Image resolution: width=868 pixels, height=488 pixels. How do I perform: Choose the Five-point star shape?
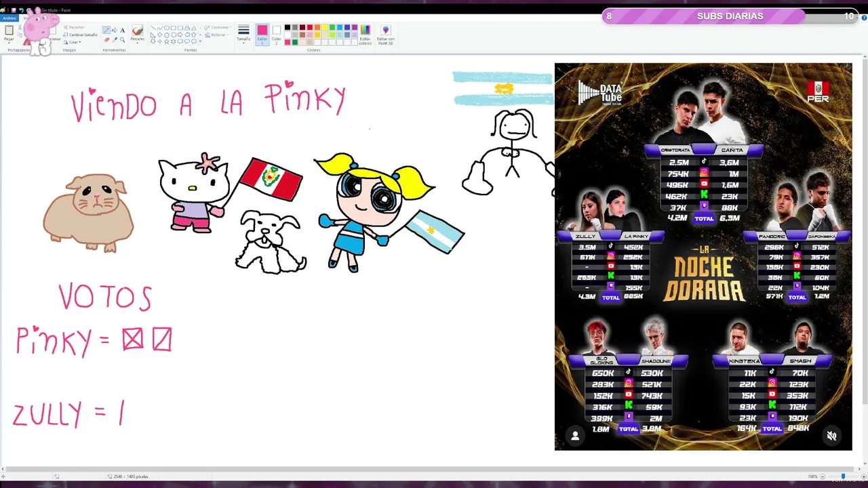coord(167,41)
